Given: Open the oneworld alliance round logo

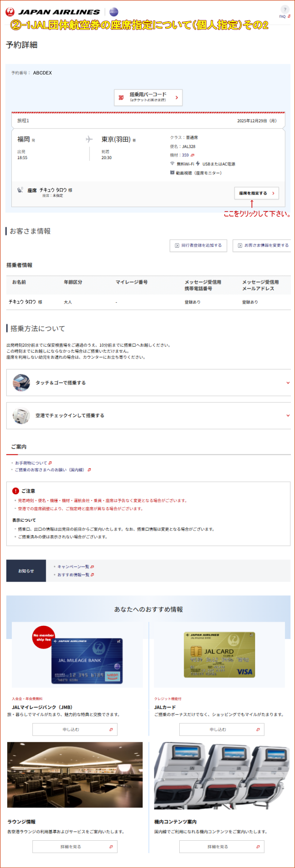Looking at the screenshot, I should [x=114, y=12].
